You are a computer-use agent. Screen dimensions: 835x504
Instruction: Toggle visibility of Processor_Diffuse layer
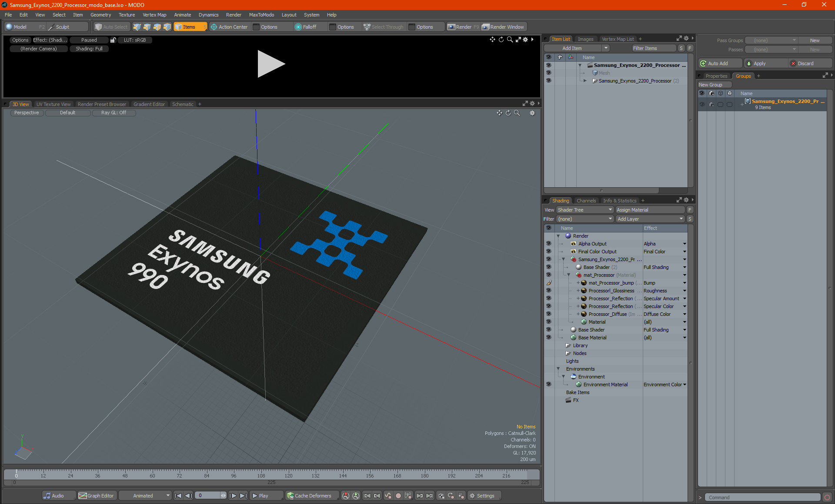548,314
